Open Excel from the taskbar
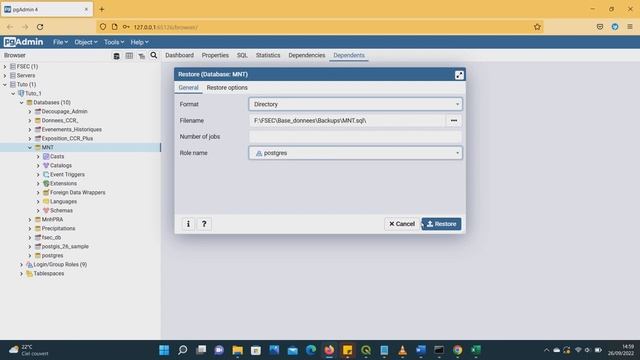 [476, 350]
